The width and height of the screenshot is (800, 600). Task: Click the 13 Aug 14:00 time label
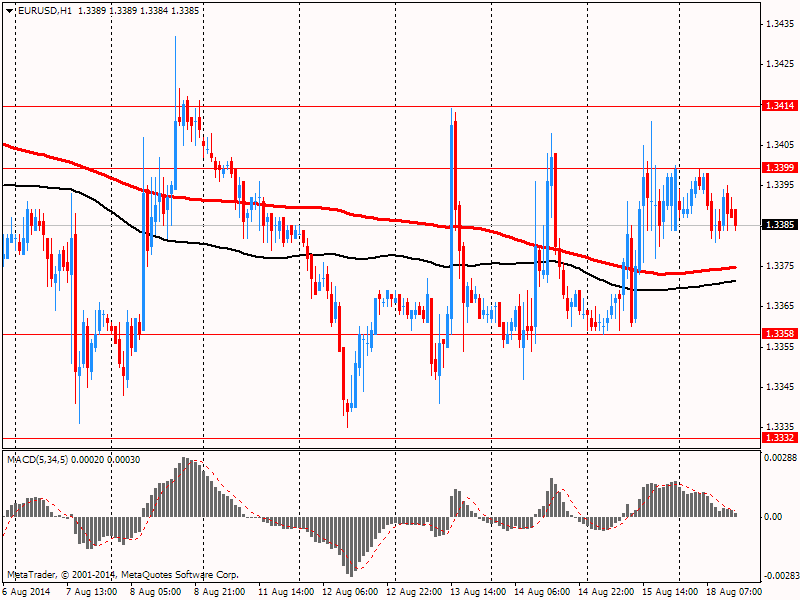(478, 592)
